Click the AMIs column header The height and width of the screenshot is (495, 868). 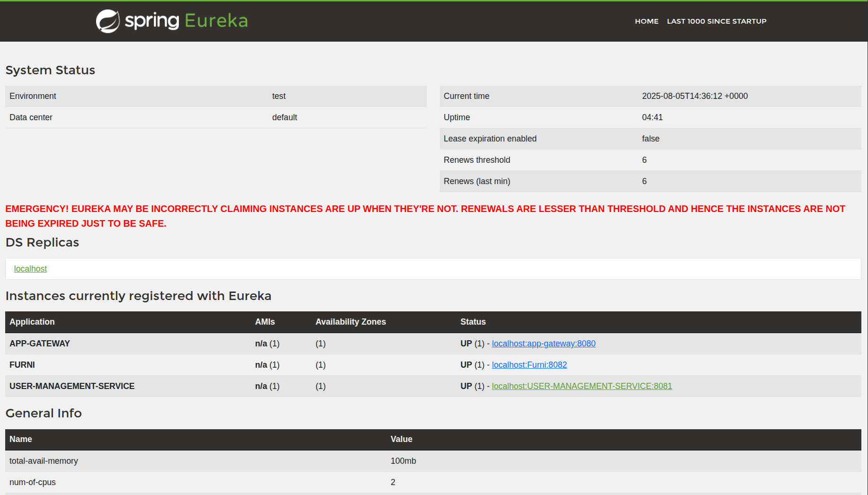coord(265,322)
